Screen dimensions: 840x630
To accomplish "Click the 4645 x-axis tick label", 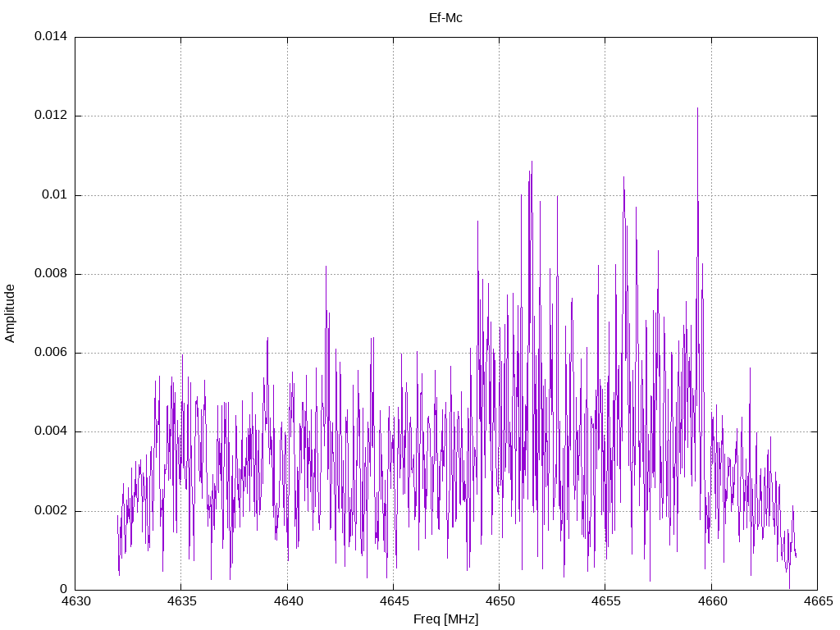I will (395, 601).
